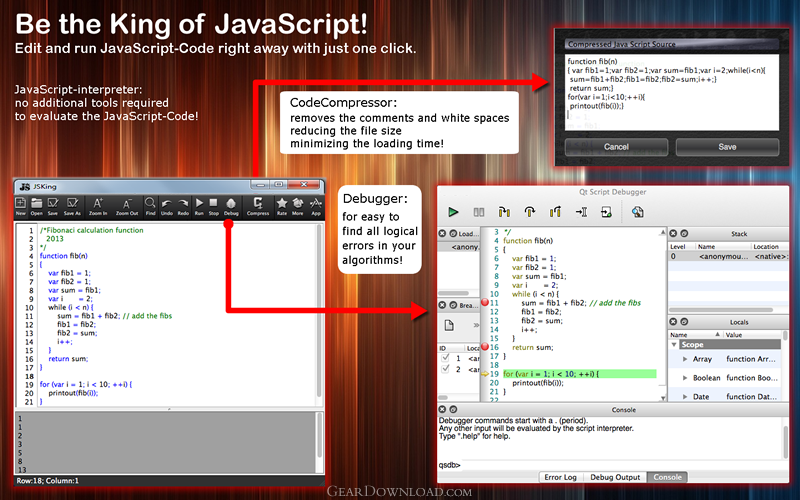The width and height of the screenshot is (800, 500).
Task: Create a new file in JSKing toolbar
Action: 20,206
